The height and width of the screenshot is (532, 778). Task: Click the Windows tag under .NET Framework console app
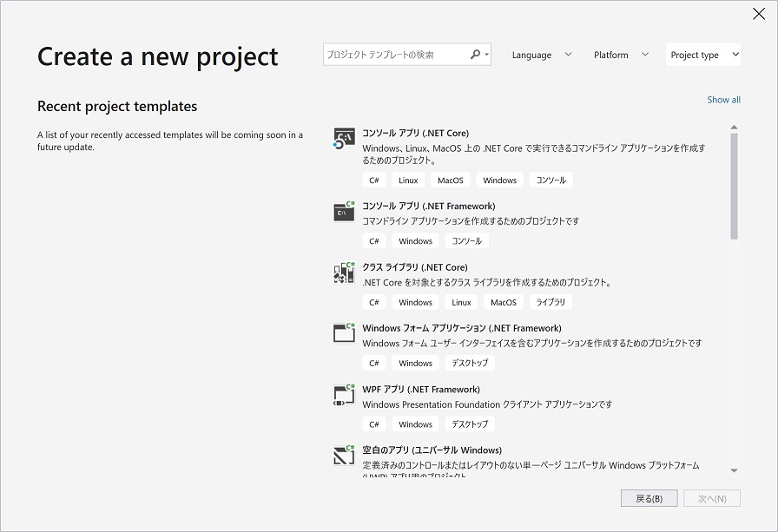415,241
